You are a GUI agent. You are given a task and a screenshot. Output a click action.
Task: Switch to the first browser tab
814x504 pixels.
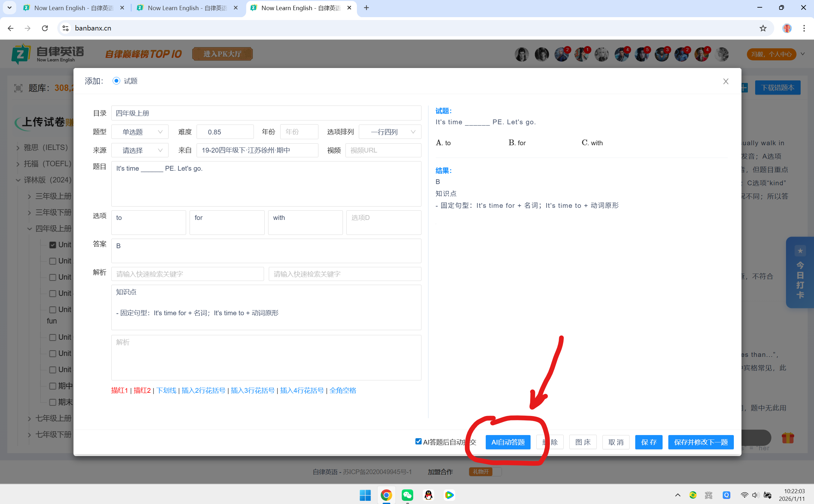(x=73, y=8)
